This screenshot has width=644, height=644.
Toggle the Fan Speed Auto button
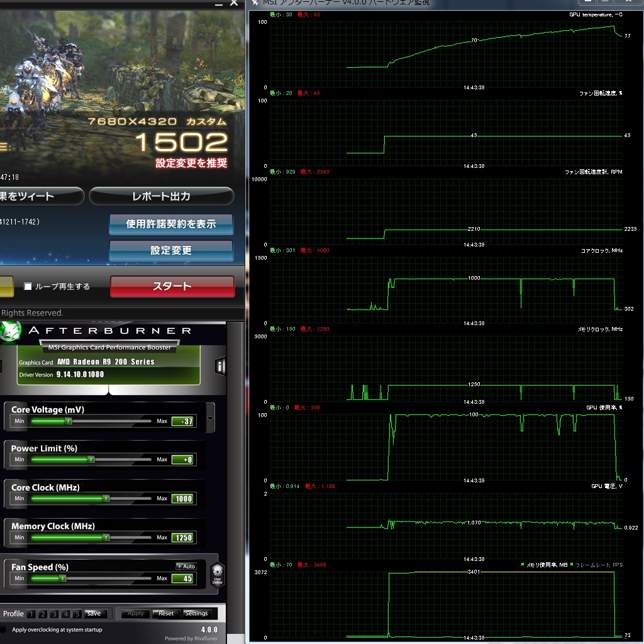(x=186, y=567)
